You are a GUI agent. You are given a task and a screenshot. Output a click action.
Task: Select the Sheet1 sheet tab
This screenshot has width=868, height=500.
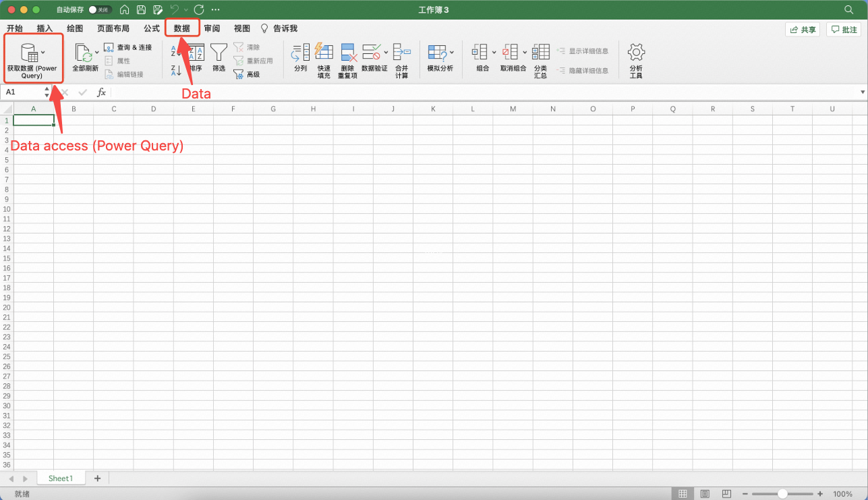60,478
